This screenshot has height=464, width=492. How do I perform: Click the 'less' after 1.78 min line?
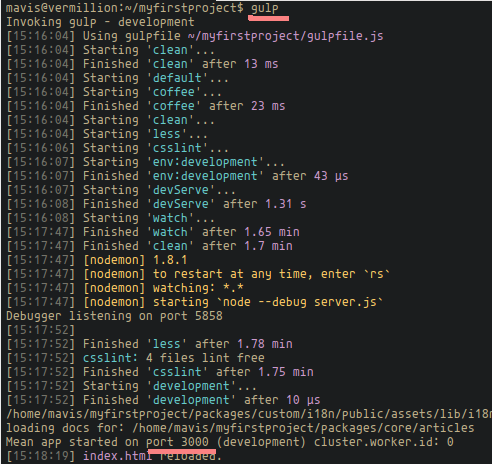point(149,344)
